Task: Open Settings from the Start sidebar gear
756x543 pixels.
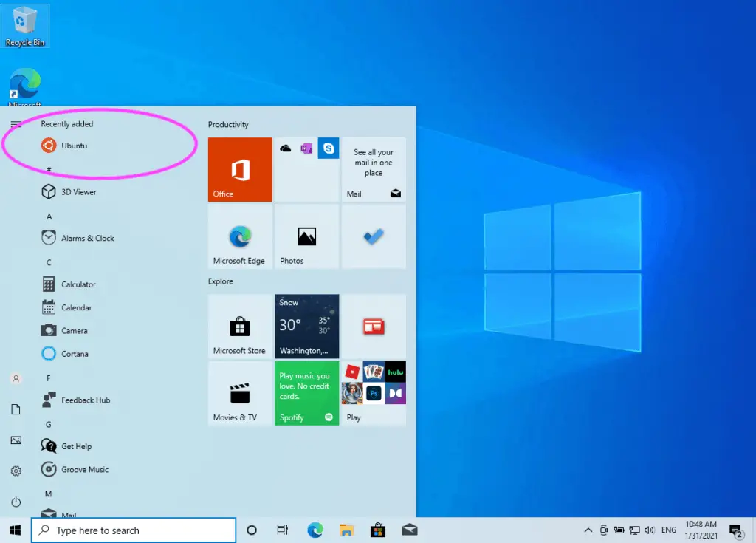Action: pyautogui.click(x=16, y=471)
